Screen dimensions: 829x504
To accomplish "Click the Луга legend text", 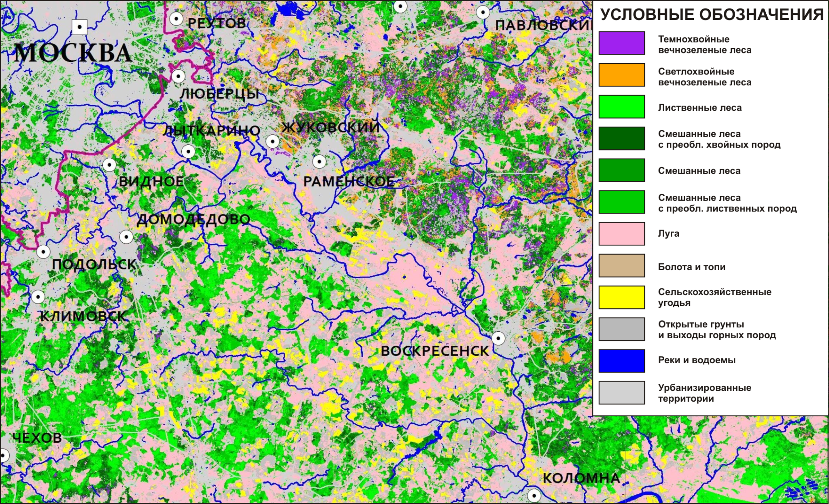I will click(669, 233).
